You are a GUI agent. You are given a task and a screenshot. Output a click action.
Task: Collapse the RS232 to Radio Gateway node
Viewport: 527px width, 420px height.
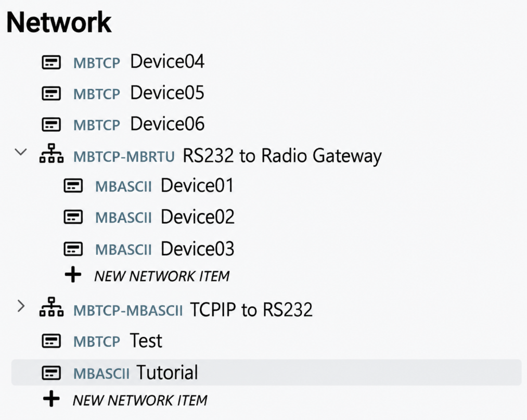[21, 152]
